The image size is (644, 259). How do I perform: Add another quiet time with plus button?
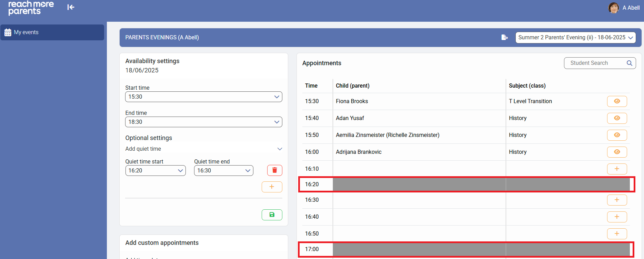pyautogui.click(x=272, y=187)
